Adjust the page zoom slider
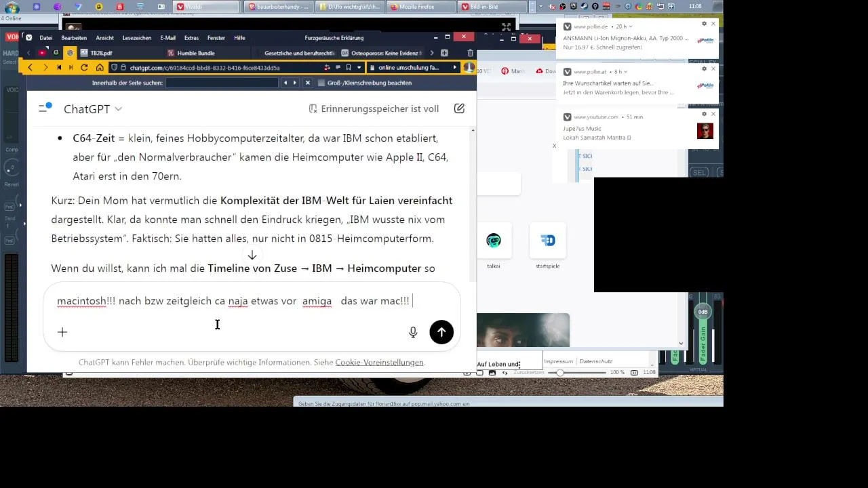The width and height of the screenshot is (868, 488). 576,373
